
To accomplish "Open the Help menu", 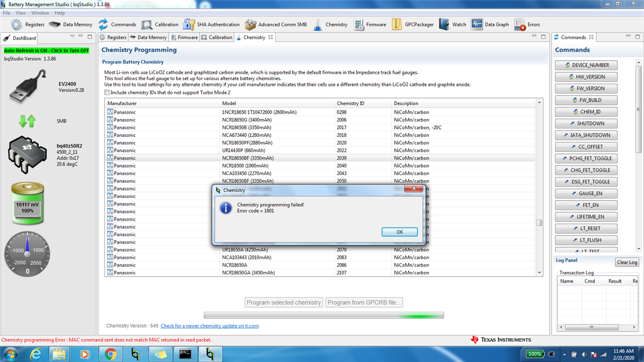I will pos(60,13).
